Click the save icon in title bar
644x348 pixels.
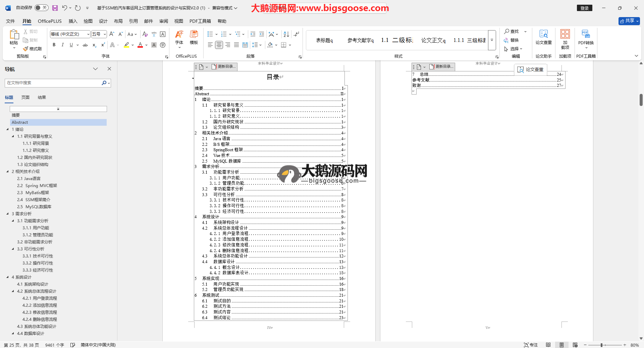pos(55,8)
